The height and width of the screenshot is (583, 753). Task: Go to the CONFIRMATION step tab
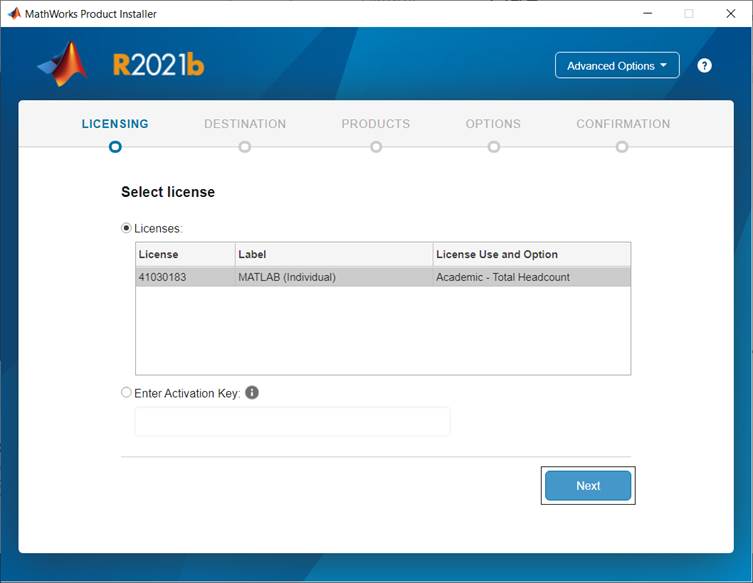[623, 124]
